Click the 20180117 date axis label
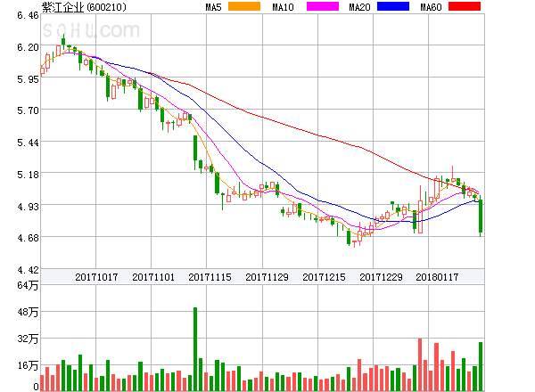The image size is (535, 392). (x=439, y=277)
